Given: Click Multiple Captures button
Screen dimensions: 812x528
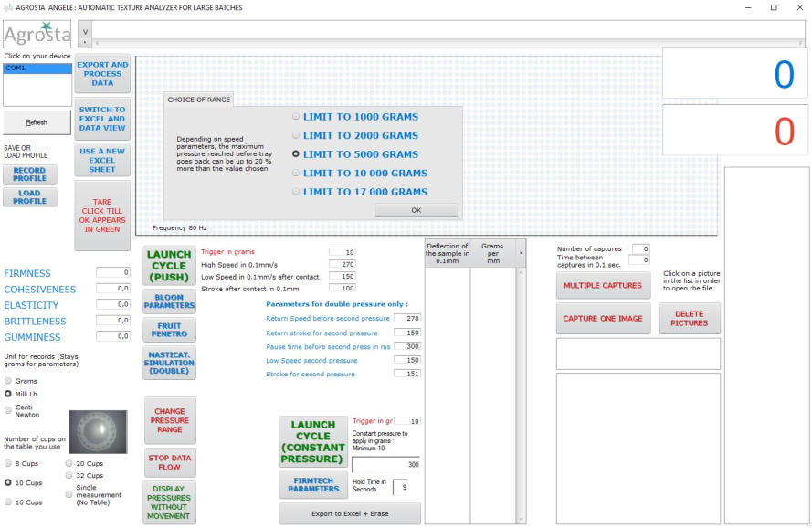Looking at the screenshot, I should pos(604,286).
